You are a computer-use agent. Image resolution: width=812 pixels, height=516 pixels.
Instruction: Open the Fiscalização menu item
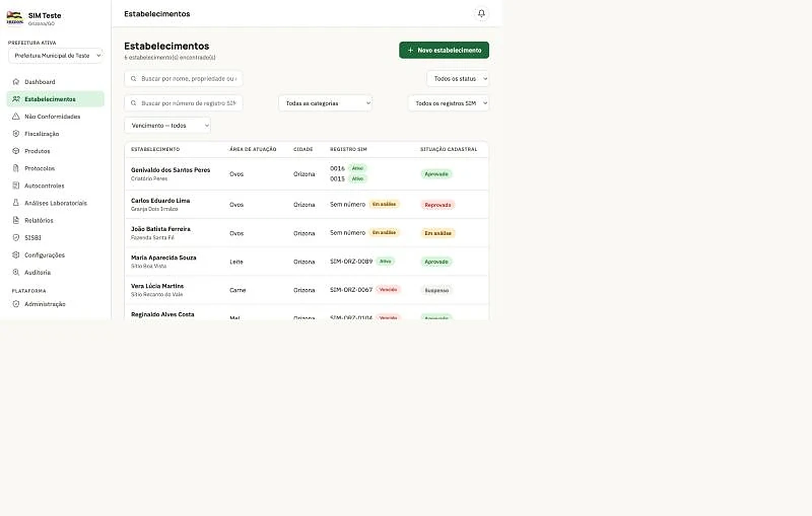pyautogui.click(x=55, y=133)
